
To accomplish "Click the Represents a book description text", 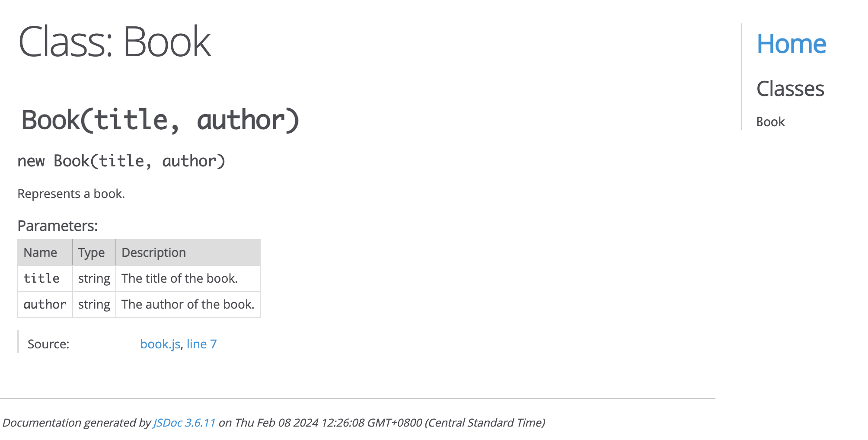I will point(71,194).
